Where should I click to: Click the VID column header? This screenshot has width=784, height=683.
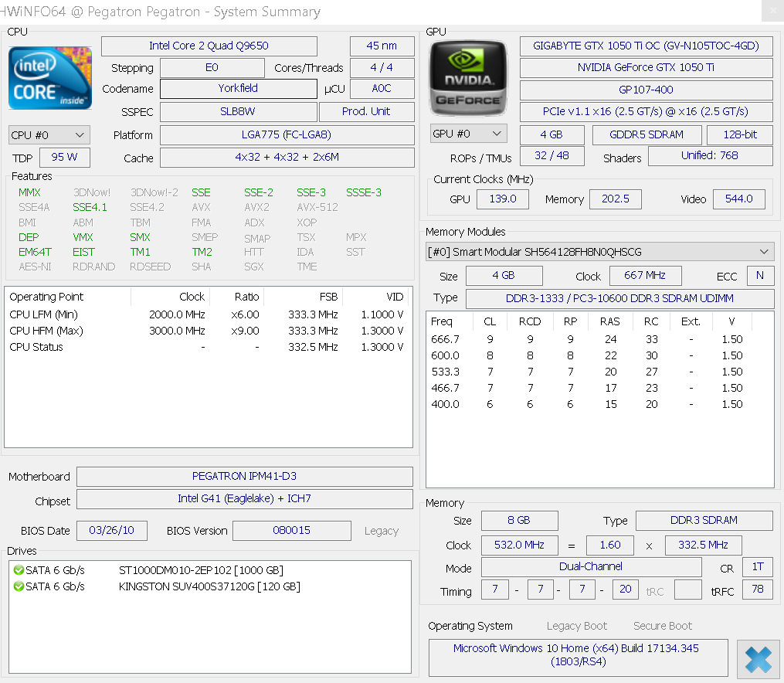click(x=376, y=297)
